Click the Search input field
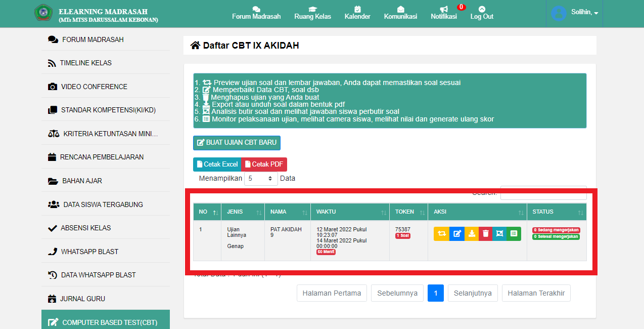The image size is (644, 329). click(x=543, y=193)
